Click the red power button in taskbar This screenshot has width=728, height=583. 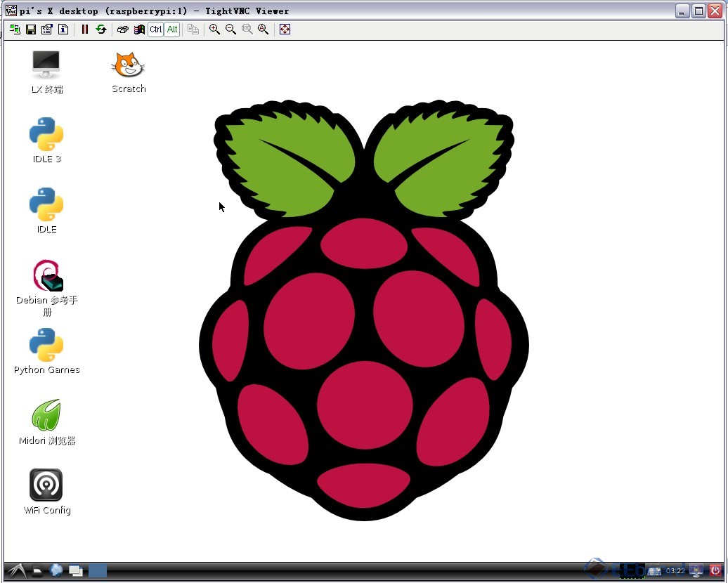tap(715, 570)
